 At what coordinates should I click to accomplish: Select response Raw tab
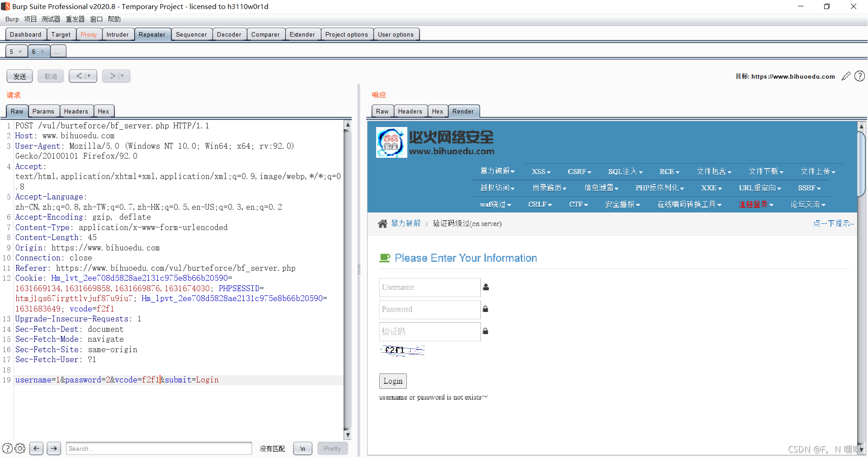[382, 111]
